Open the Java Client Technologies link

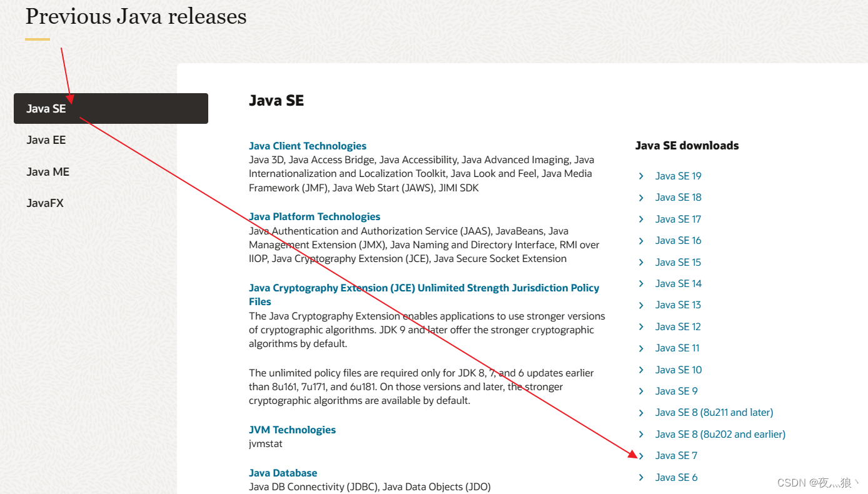coord(308,146)
